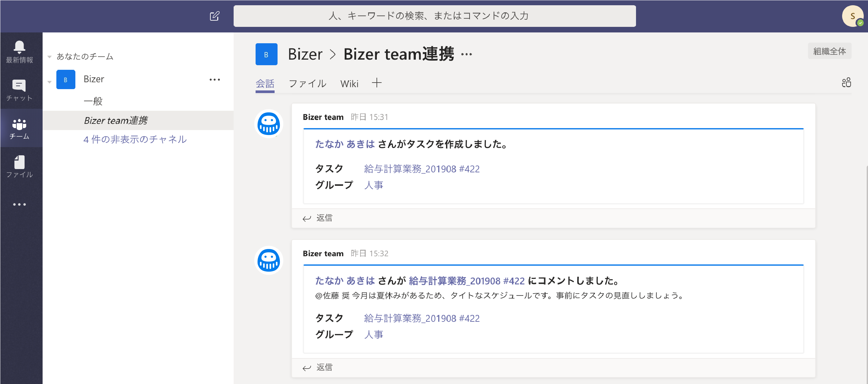Select the 一般 channel
This screenshot has width=868, height=384.
(93, 101)
